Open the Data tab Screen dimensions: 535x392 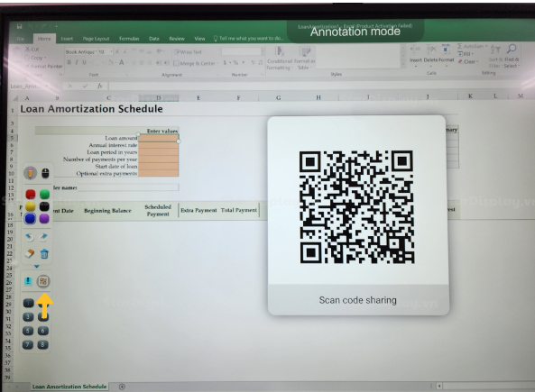point(154,39)
